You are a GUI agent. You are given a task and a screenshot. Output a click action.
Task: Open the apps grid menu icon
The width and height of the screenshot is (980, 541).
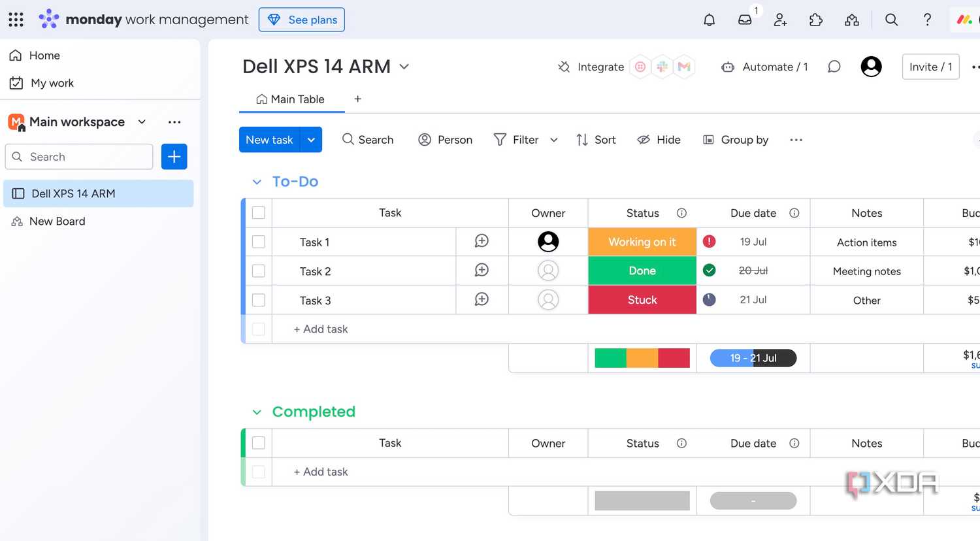point(16,20)
